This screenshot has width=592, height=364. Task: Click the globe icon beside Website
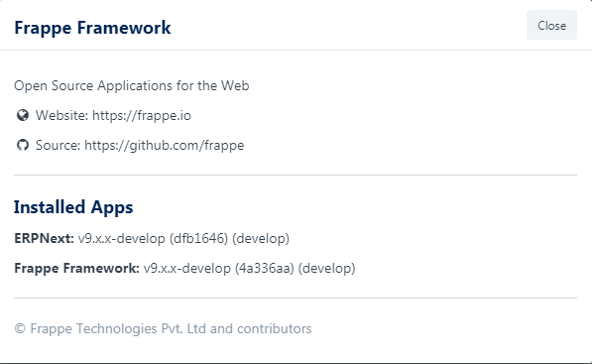(x=23, y=115)
